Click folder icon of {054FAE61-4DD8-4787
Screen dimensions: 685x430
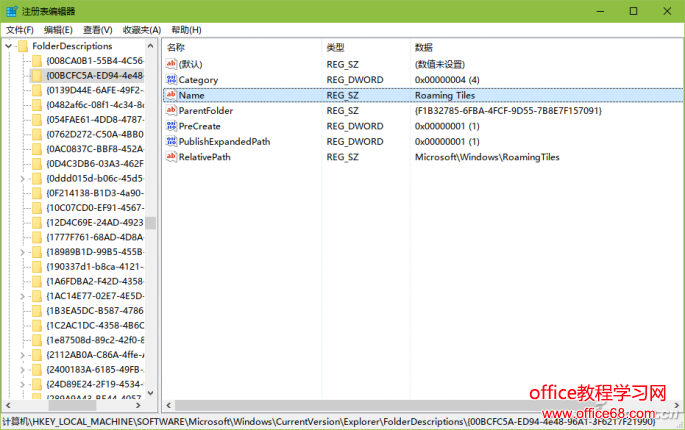(x=37, y=120)
